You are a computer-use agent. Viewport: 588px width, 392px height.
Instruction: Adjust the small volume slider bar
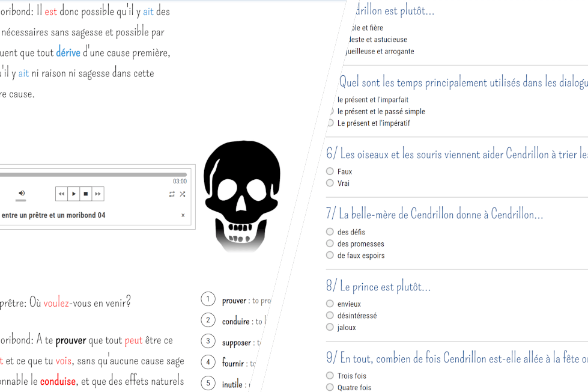20,200
